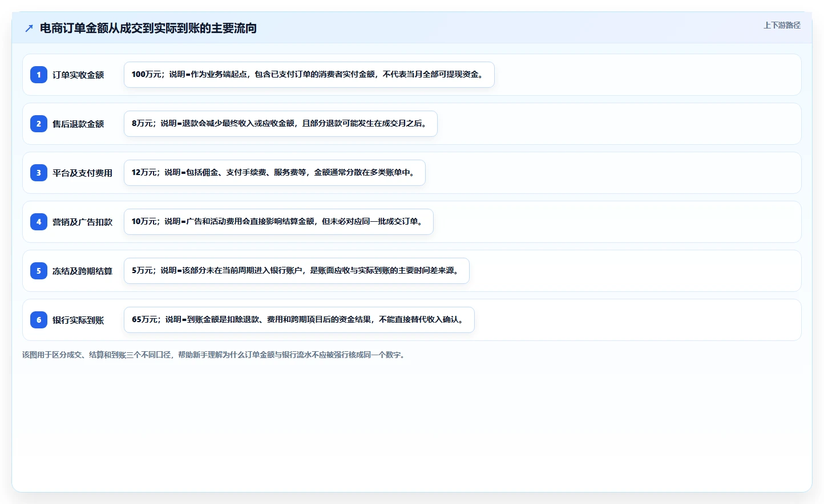824x504 pixels.
Task: Select the step 2 number badge
Action: point(39,124)
